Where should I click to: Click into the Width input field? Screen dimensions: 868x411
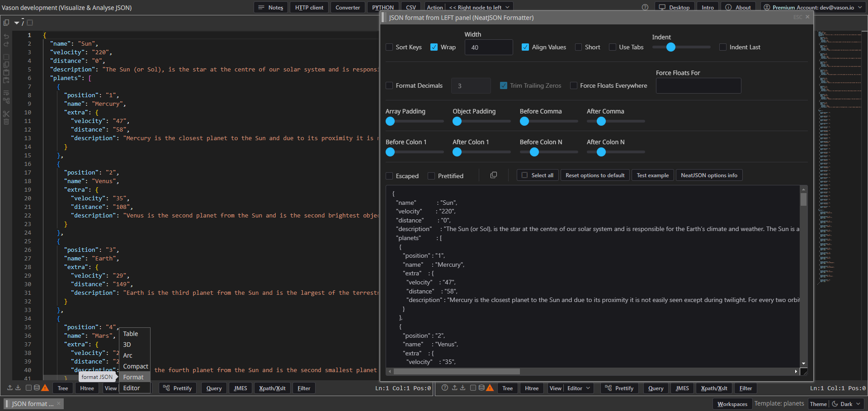pos(488,47)
